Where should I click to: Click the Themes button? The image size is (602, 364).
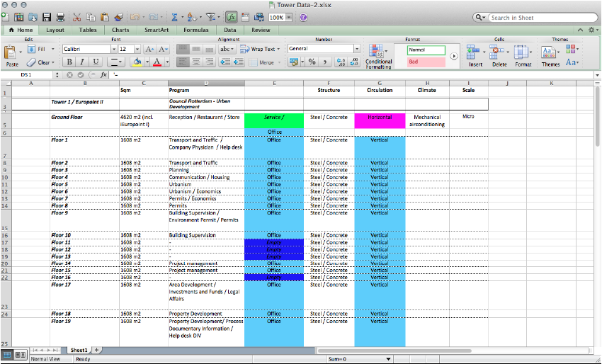point(550,56)
